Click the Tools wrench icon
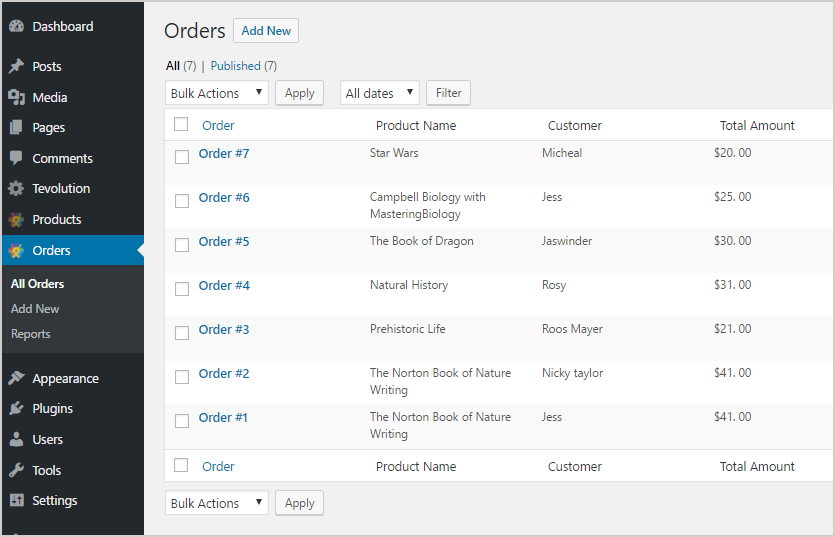 (17, 470)
